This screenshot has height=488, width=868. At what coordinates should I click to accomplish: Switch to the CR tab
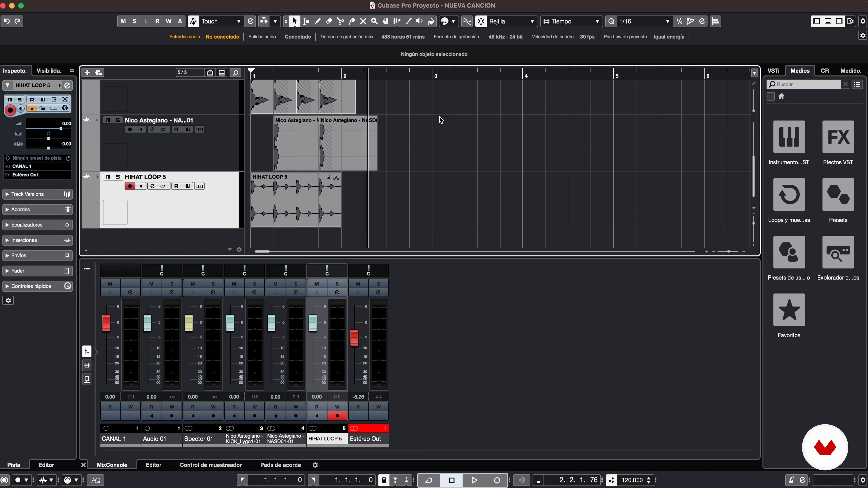click(825, 71)
